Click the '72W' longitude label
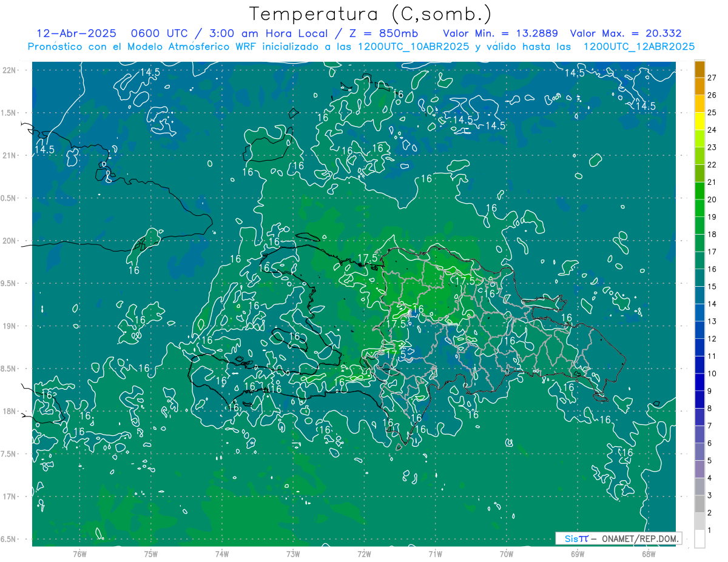The width and height of the screenshot is (728, 562). point(364,554)
